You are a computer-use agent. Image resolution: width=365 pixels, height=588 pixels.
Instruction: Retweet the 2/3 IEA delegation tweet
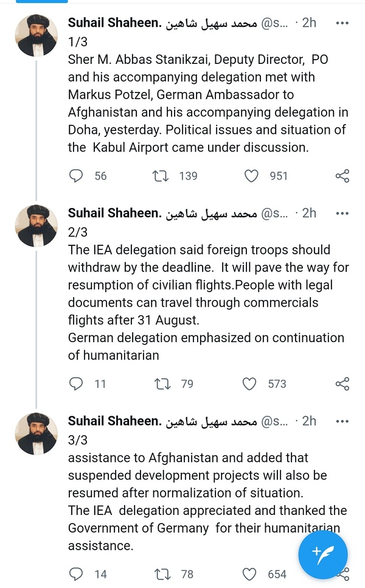coord(161,383)
